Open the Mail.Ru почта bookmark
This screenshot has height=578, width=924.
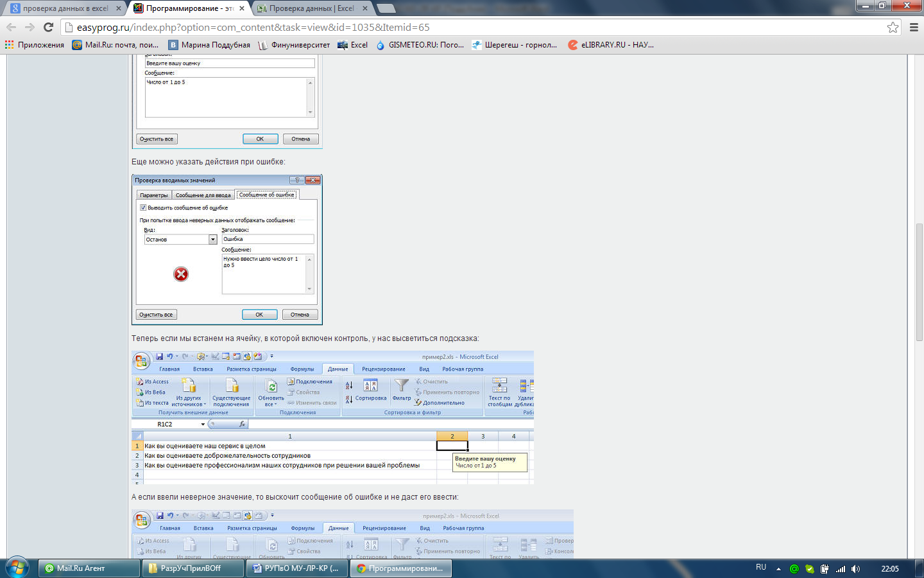point(116,45)
